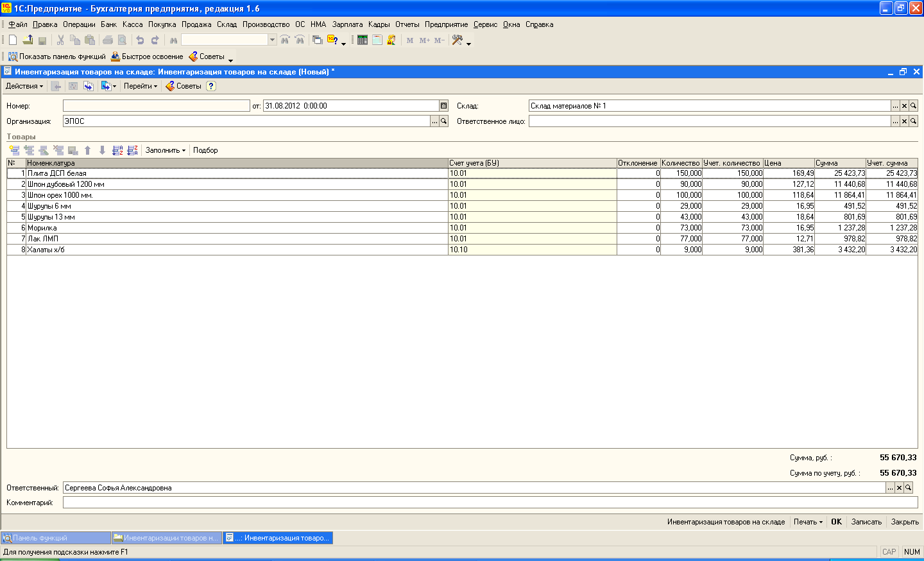The height and width of the screenshot is (561, 924).
Task: Open the Операции menu
Action: coord(79,24)
